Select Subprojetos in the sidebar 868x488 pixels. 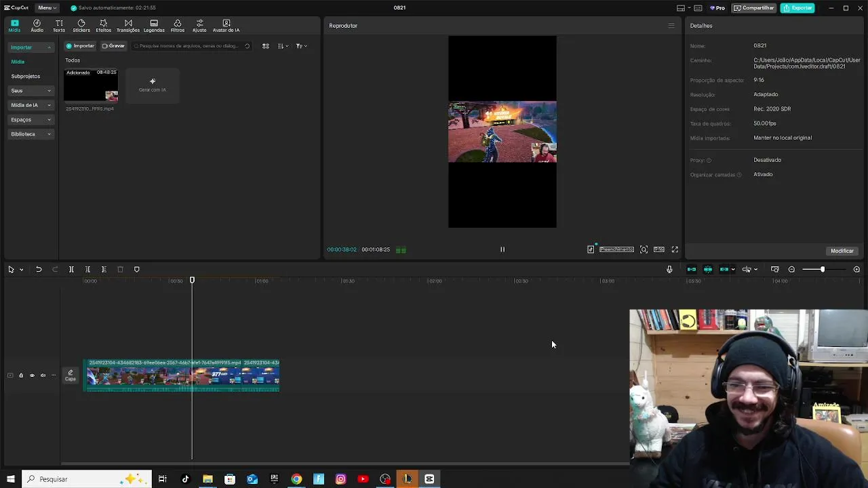pyautogui.click(x=26, y=76)
